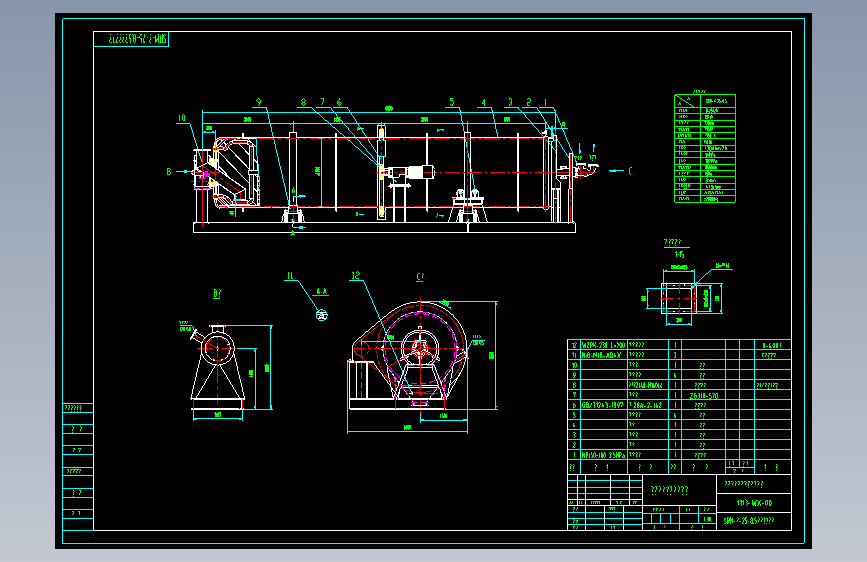Click the A-A section label
This screenshot has height=562, width=867.
pyautogui.click(x=322, y=292)
